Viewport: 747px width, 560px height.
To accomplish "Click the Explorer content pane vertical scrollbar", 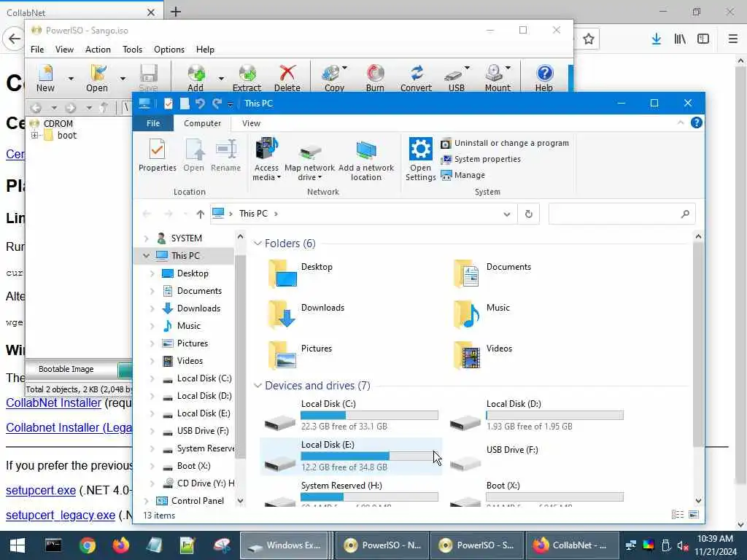I will [698, 345].
